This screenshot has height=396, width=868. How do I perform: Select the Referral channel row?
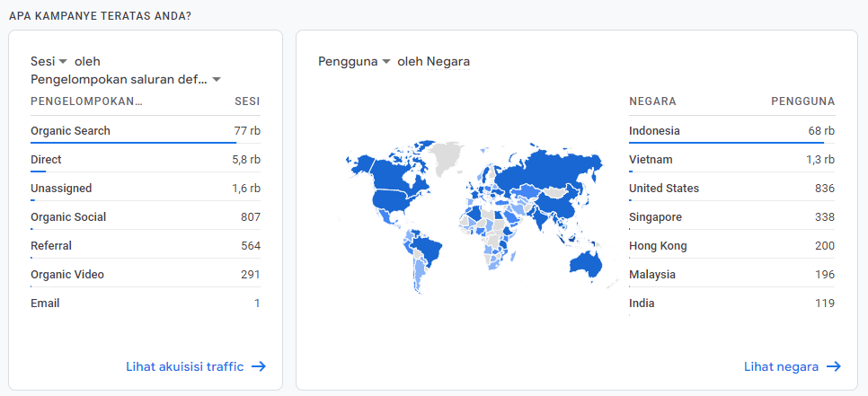(146, 245)
